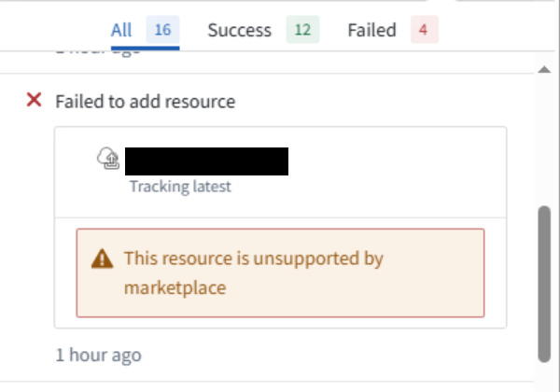The width and height of the screenshot is (560, 392).
Task: Click the unsupported by marketplace warning message
Action: 280,273
